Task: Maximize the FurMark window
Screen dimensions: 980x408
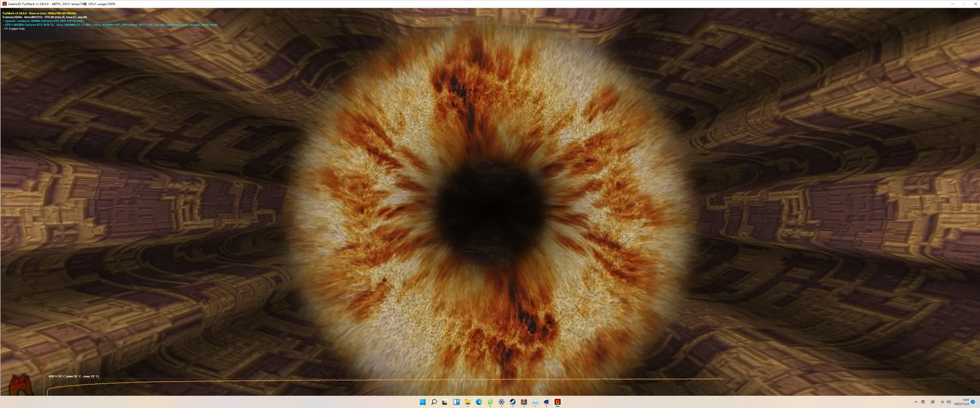Action: coord(964,4)
